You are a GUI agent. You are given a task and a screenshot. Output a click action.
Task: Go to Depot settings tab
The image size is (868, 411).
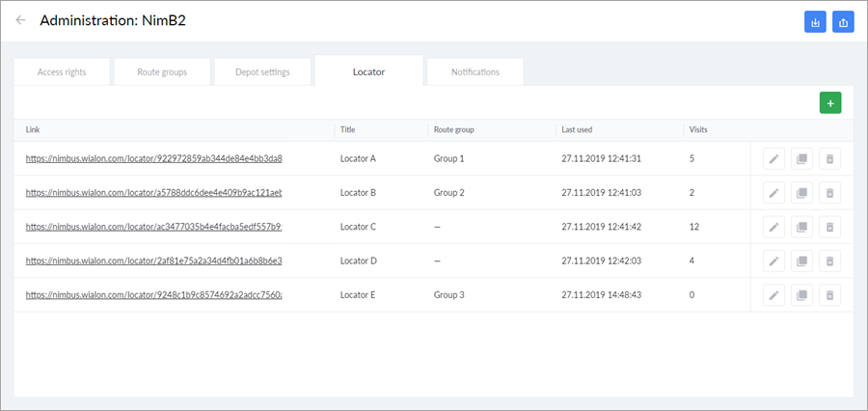pos(262,72)
